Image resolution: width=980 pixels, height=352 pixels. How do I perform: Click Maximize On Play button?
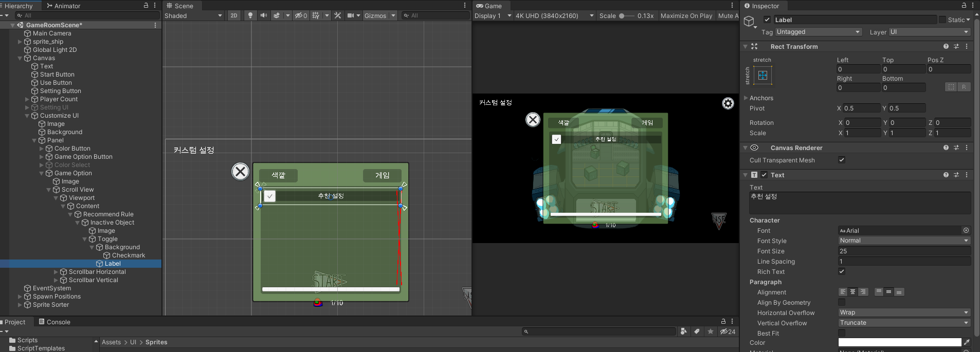[686, 15]
